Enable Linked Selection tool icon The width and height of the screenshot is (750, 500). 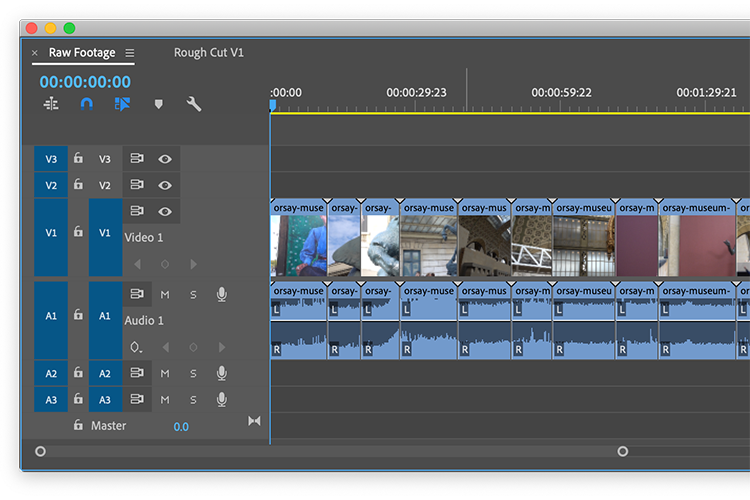coord(122,104)
